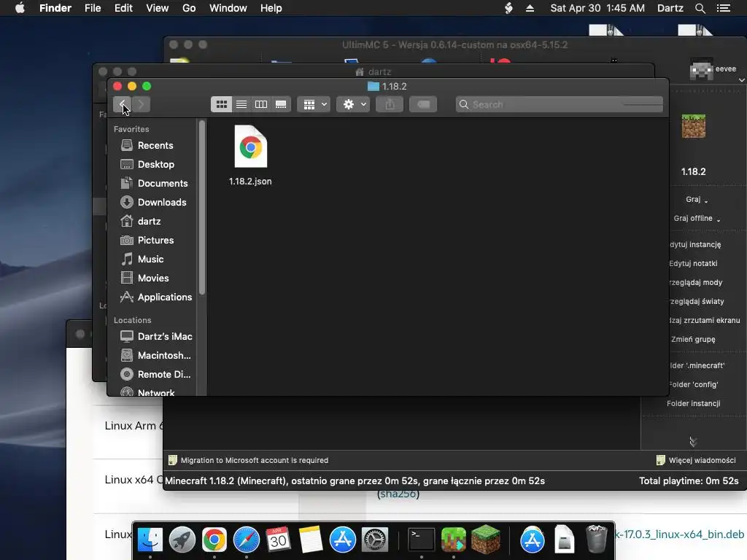747x560 pixels.
Task: Open Safari from the Dock
Action: click(x=247, y=540)
